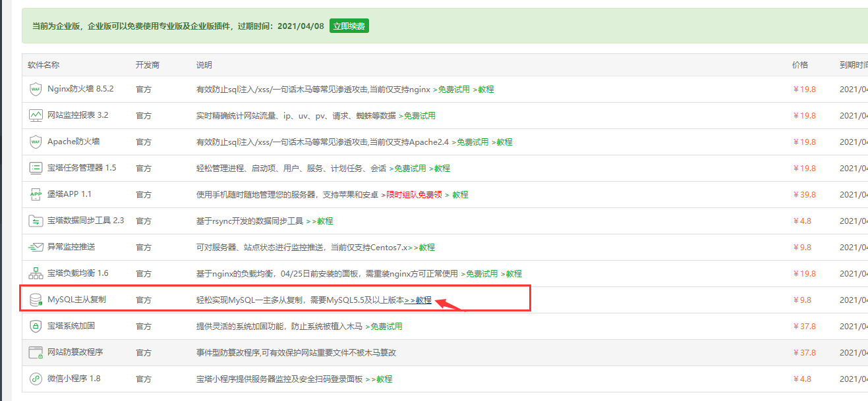
Task: Open 教程 link for 宝塔数据同步工具
Action: tap(320, 221)
